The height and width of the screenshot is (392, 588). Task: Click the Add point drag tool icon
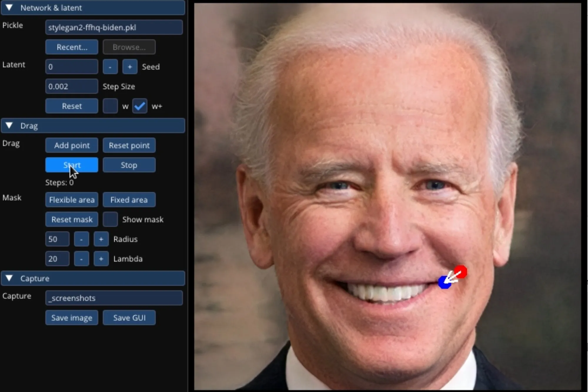[x=71, y=145]
